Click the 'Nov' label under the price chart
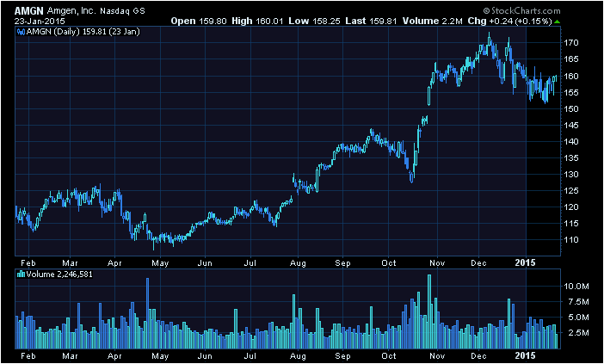This screenshot has height=364, width=604. coord(437,263)
